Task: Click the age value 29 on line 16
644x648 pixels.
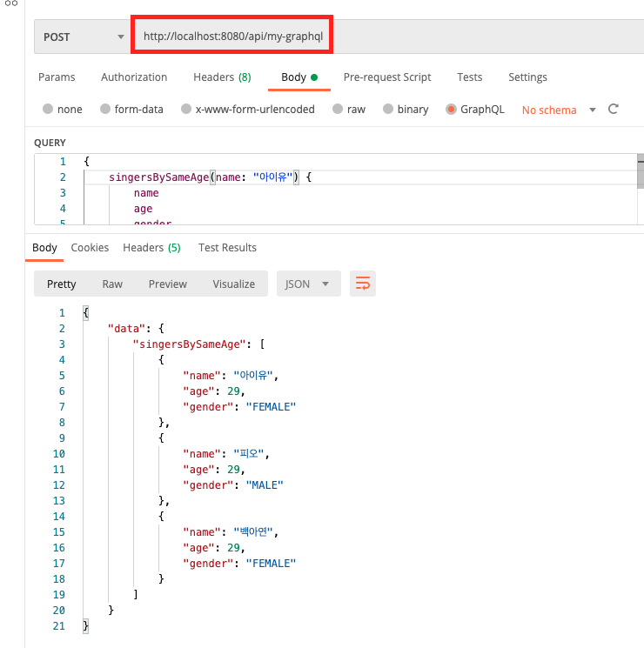Action: point(233,548)
